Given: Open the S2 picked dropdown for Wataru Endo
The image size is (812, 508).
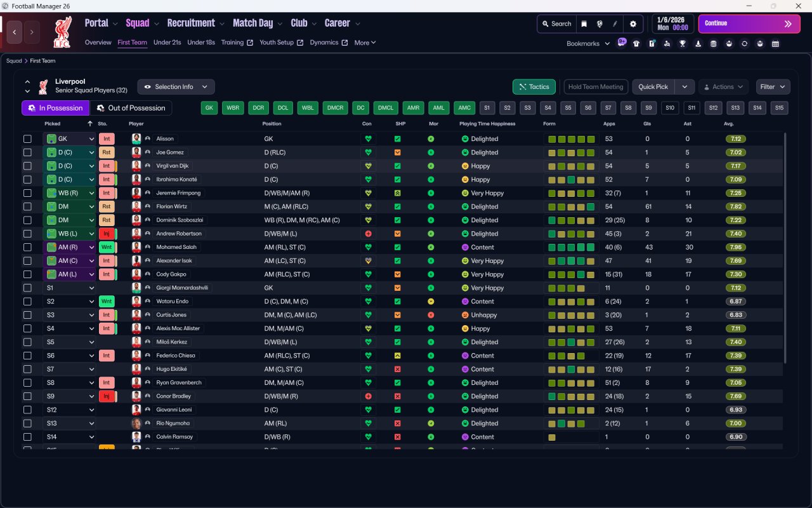Looking at the screenshot, I should click(x=70, y=302).
